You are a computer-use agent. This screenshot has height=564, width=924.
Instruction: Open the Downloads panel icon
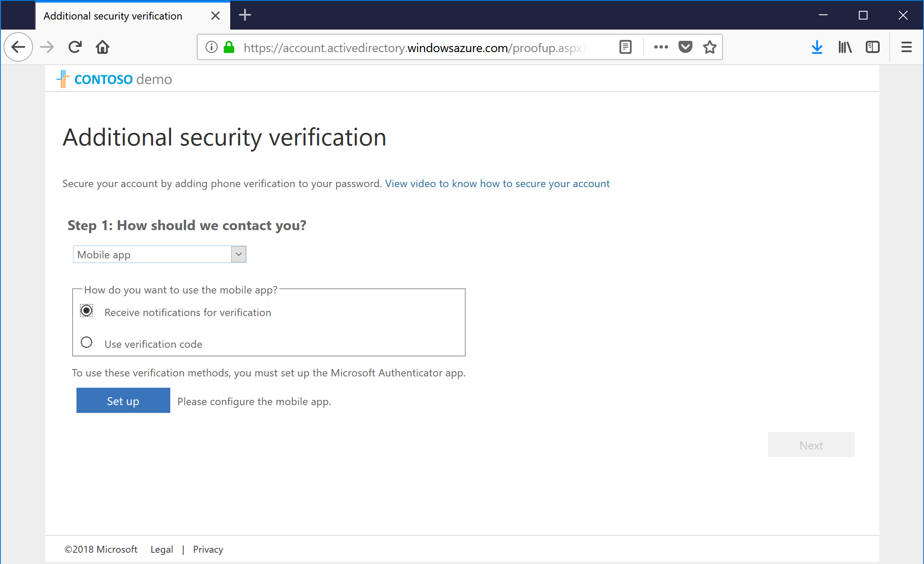[817, 47]
